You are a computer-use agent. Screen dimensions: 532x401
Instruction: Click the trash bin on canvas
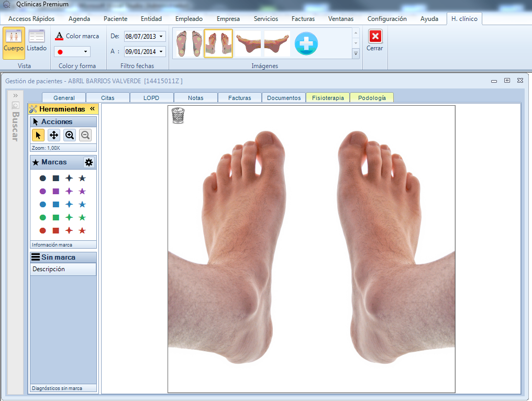click(x=178, y=115)
